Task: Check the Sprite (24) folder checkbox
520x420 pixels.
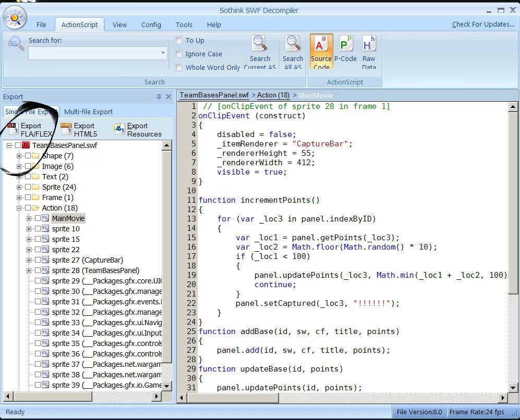Action: (28, 187)
